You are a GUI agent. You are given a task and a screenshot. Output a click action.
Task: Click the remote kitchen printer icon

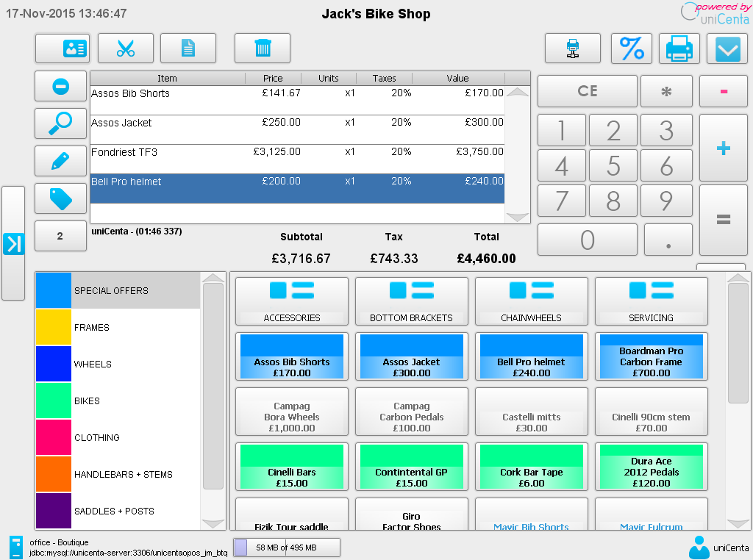pyautogui.click(x=572, y=48)
